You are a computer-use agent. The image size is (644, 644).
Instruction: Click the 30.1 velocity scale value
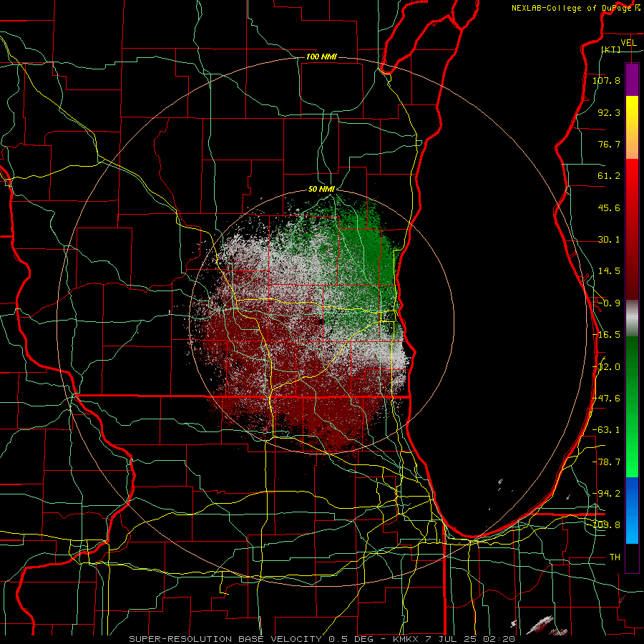609,240
